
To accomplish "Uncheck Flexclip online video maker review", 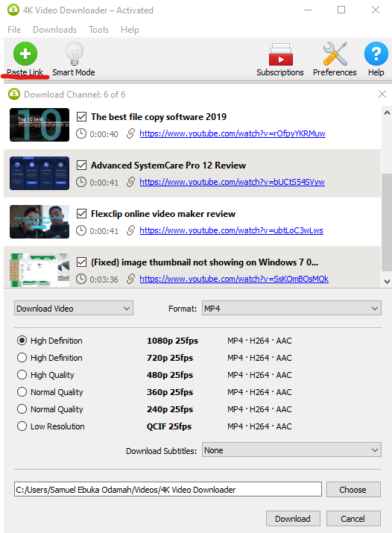I will (x=81, y=213).
